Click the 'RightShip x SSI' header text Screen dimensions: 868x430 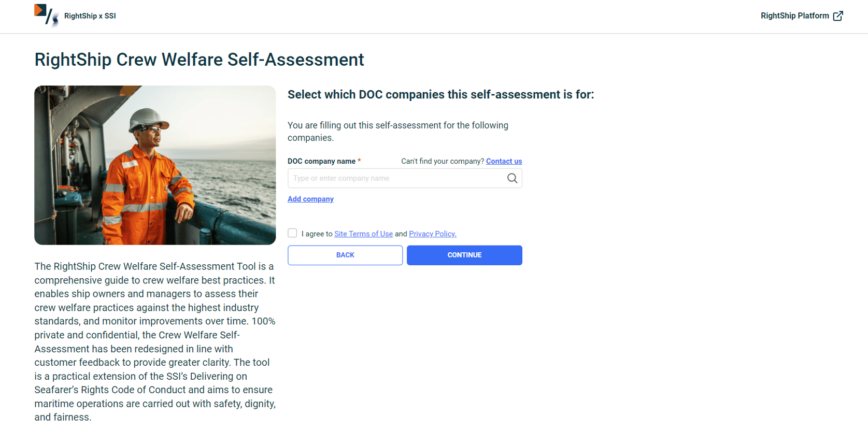tap(90, 16)
